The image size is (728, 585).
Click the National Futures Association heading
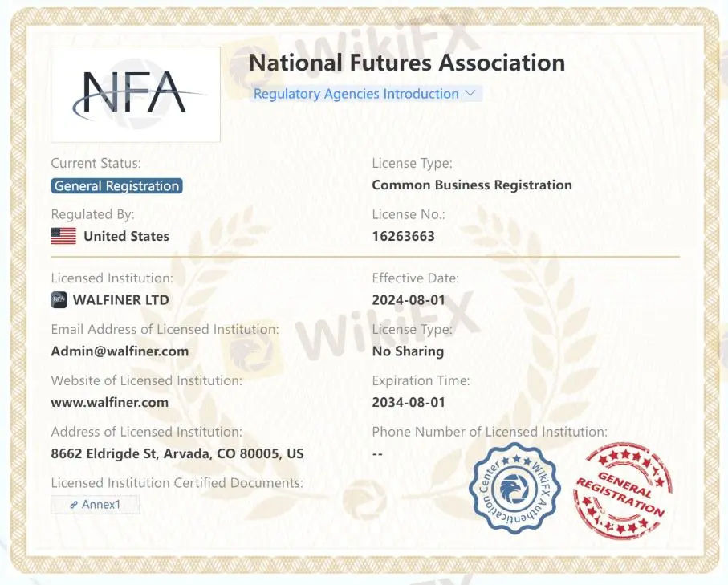pyautogui.click(x=406, y=63)
